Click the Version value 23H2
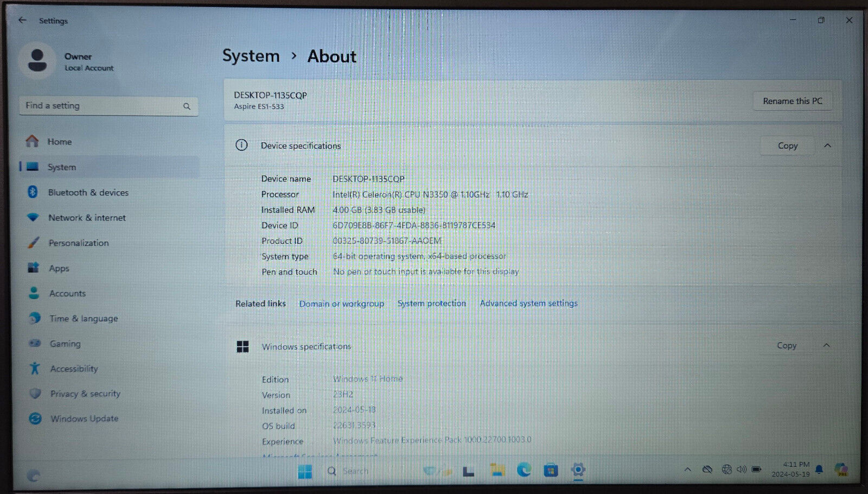Image resolution: width=868 pixels, height=494 pixels. (x=343, y=395)
